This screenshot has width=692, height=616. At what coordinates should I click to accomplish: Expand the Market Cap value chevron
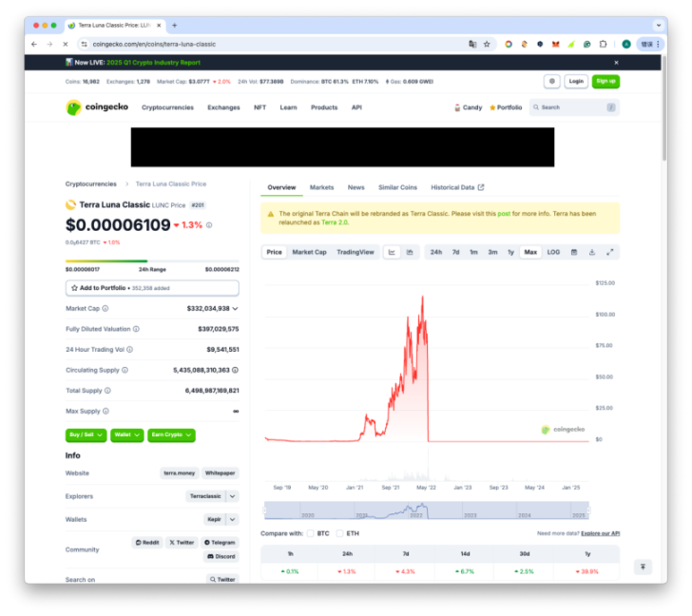point(235,308)
